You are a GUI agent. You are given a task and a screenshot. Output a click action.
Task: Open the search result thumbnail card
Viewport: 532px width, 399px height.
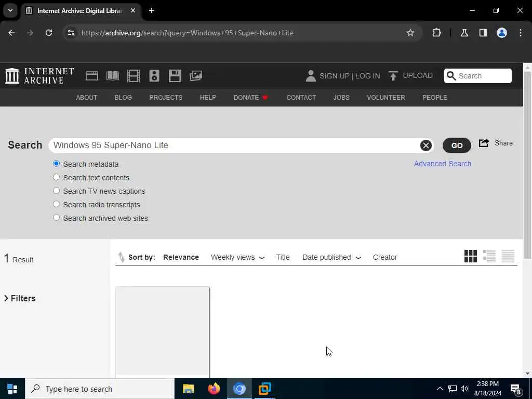[163, 332]
